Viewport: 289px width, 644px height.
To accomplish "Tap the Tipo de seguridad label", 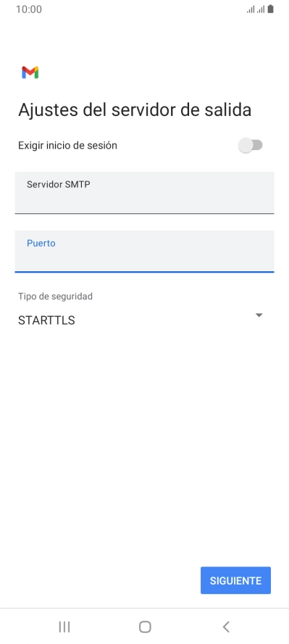I will [x=55, y=296].
